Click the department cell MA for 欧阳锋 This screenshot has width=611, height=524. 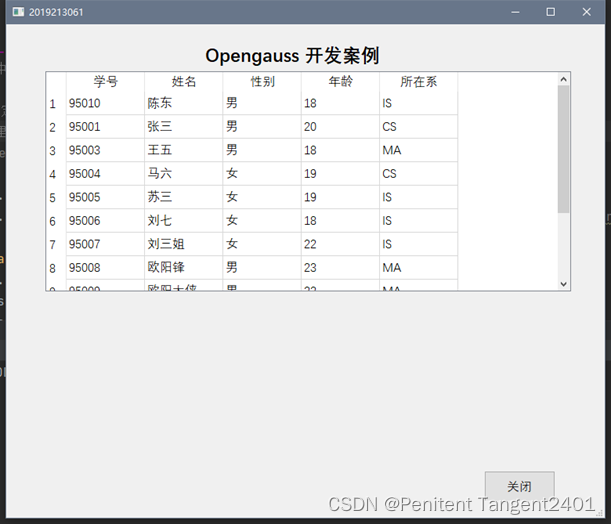point(419,268)
